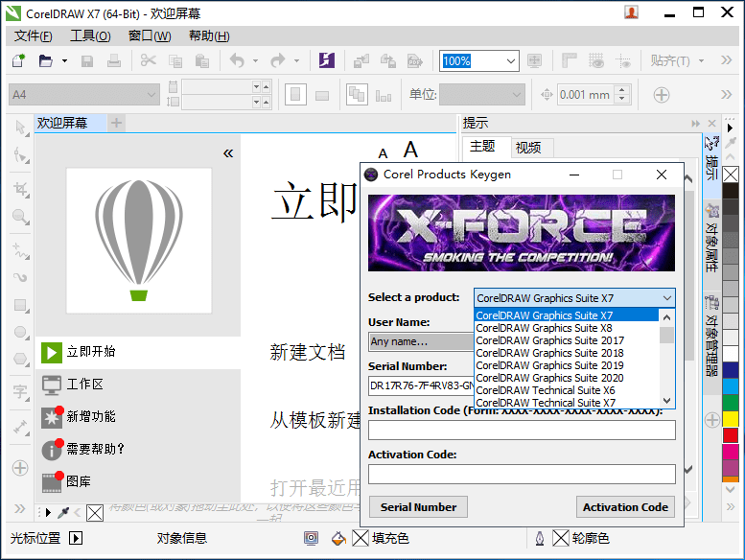The width and height of the screenshot is (745, 560).
Task: Expand the standard toolbar overflow chevron
Action: click(726, 59)
